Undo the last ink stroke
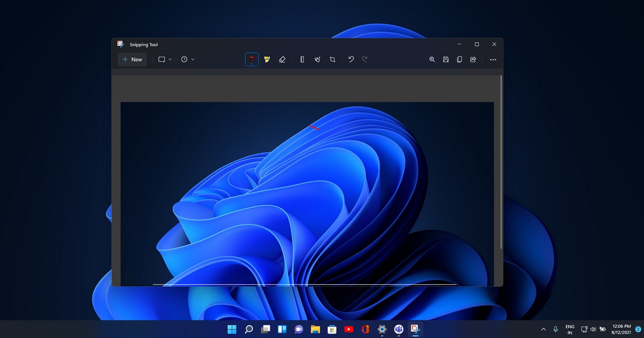Image resolution: width=644 pixels, height=338 pixels. point(351,60)
